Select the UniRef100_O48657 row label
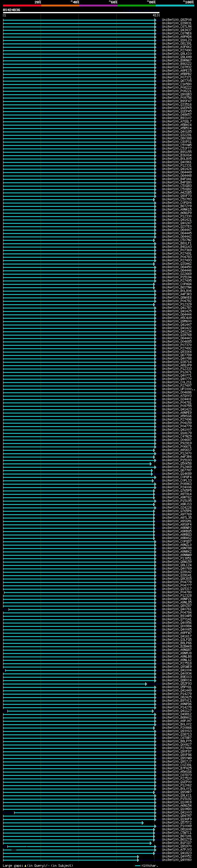The width and height of the screenshot is (197, 868). click(x=176, y=115)
